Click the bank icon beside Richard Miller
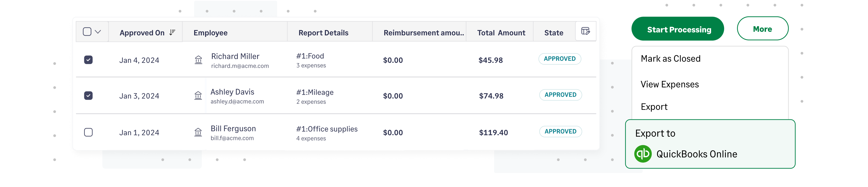Screen dimensions: 868x187 click(198, 60)
